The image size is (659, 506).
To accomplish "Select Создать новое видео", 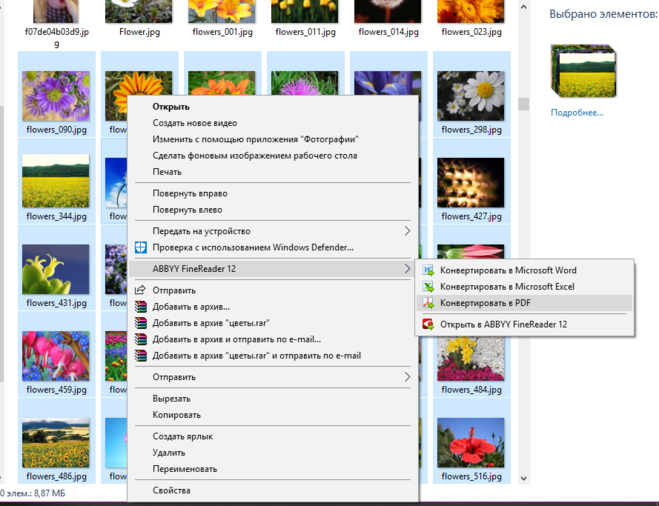I will 195,123.
